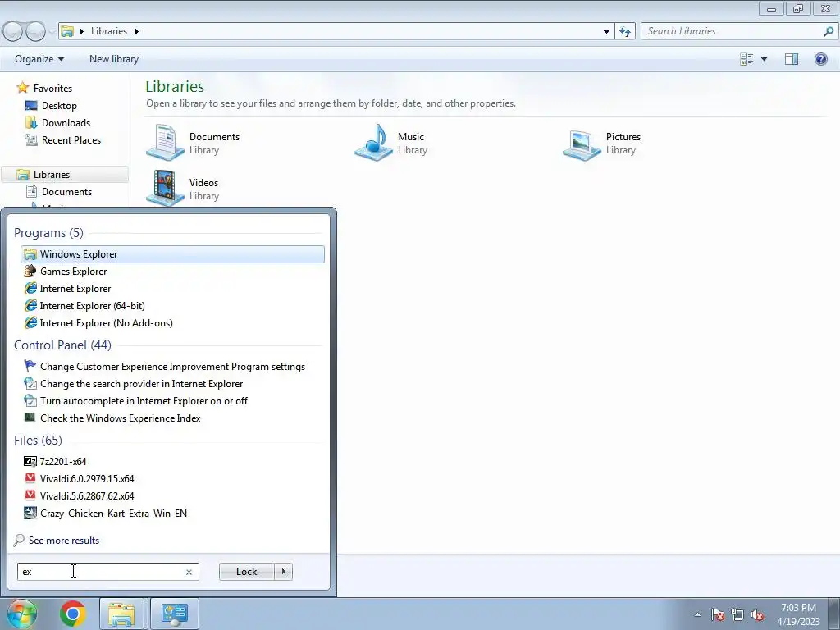
Task: Click the Games Explorer chess piece icon
Action: (x=30, y=271)
